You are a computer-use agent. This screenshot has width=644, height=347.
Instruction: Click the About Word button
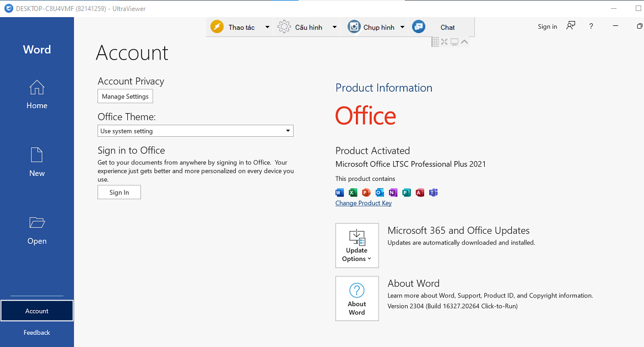pos(357,298)
